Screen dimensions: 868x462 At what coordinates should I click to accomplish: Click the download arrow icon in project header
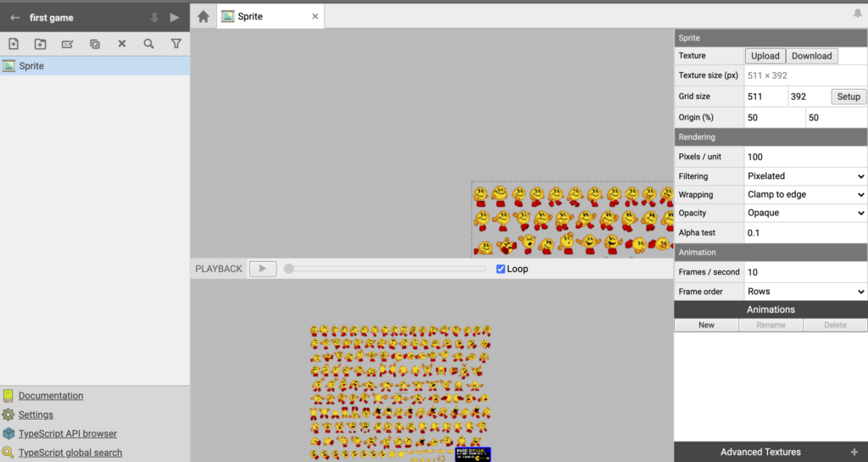(154, 18)
